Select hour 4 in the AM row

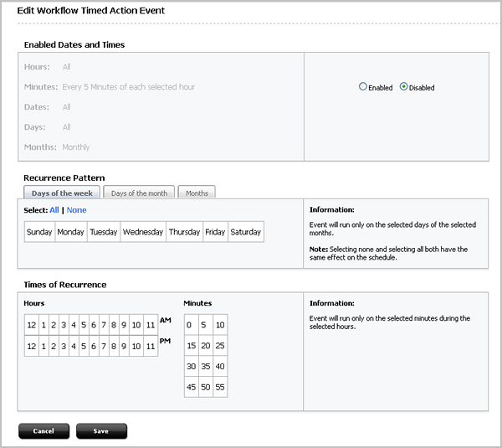click(x=74, y=325)
